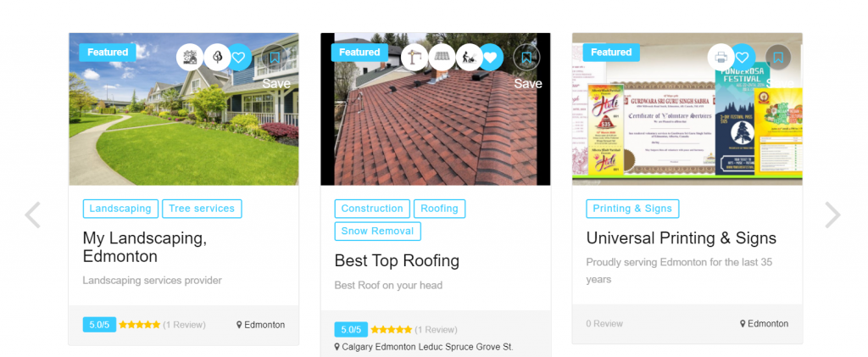Open the Snow Removal category tag
The height and width of the screenshot is (357, 868).
[377, 231]
